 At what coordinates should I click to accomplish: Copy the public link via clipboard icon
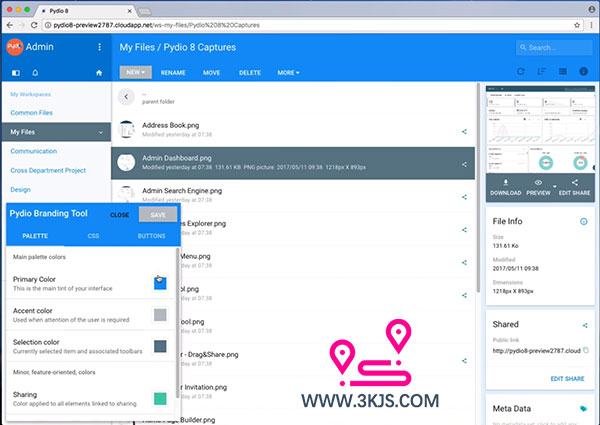pos(586,350)
